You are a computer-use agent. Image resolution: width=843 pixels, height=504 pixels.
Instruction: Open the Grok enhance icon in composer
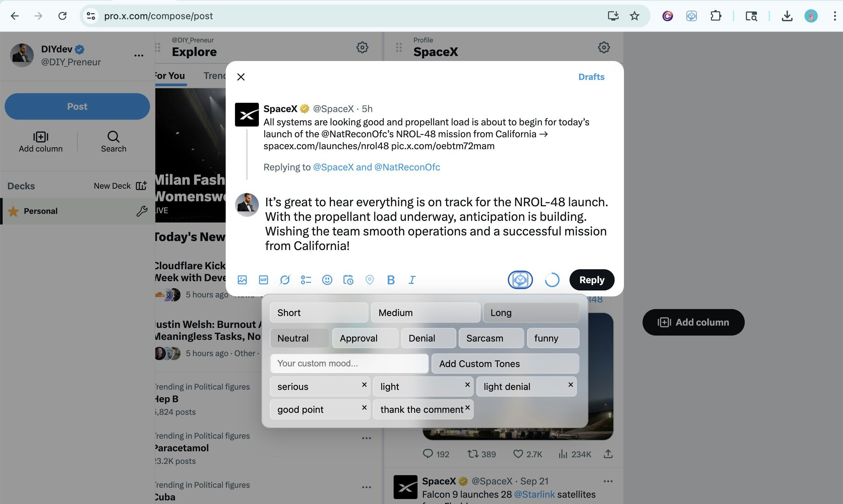tap(284, 280)
